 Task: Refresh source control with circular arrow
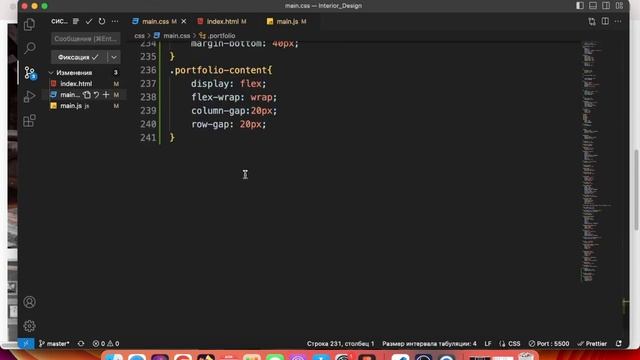click(102, 21)
